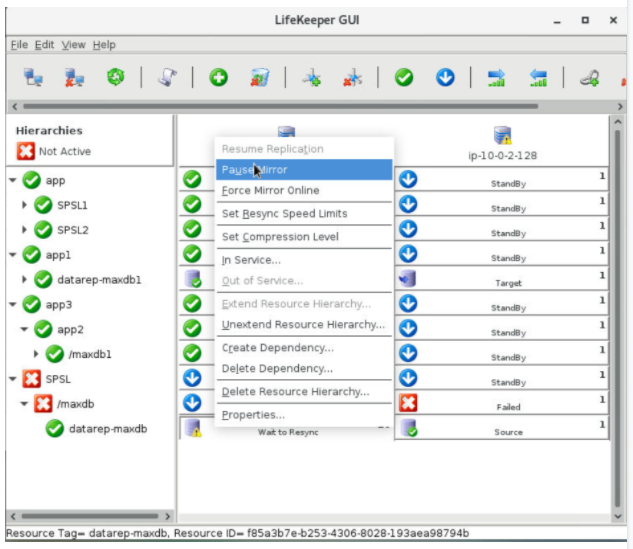
Task: Open the View menu
Action: click(x=73, y=44)
